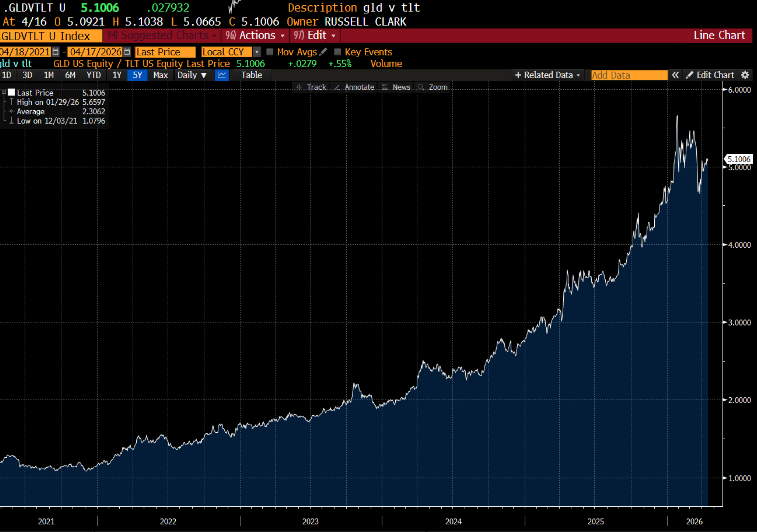Switch to Table view
This screenshot has height=532, width=757.
coord(251,75)
